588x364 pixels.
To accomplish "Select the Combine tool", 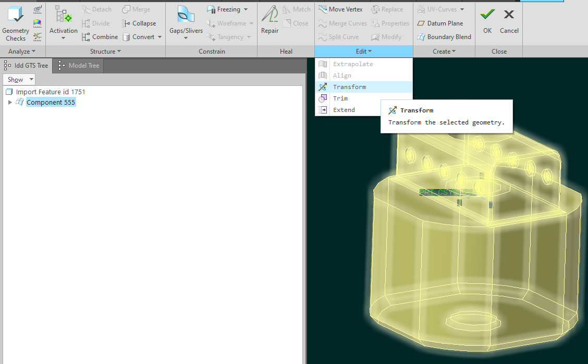I will [100, 36].
